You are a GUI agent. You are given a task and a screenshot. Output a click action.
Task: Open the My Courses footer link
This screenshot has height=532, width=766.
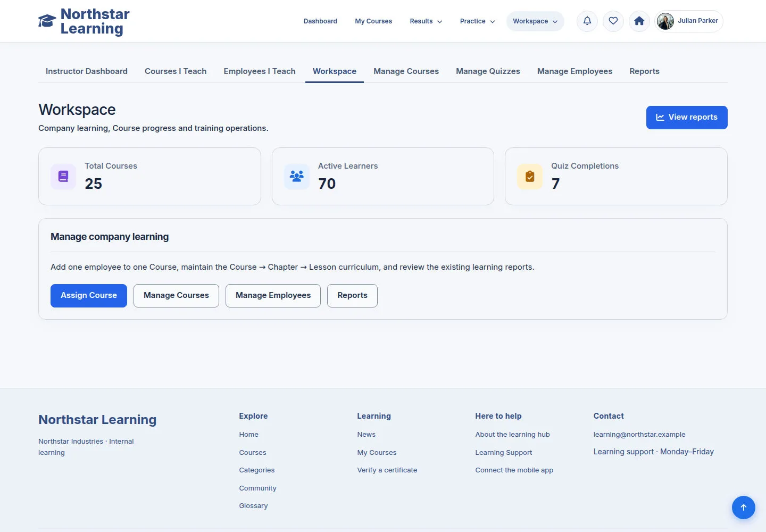[x=377, y=453]
